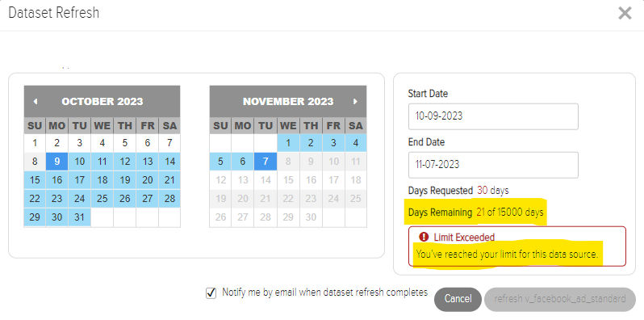This screenshot has height=320, width=644.
Task: Pick October 18 in the date grid
Action: pos(102,180)
